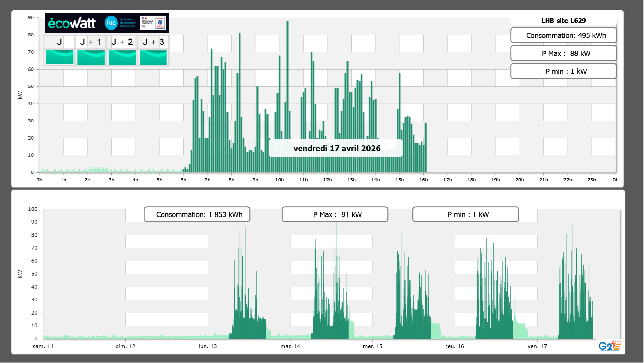
Task: Click the 12h tick on daily chart
Action: click(x=327, y=180)
